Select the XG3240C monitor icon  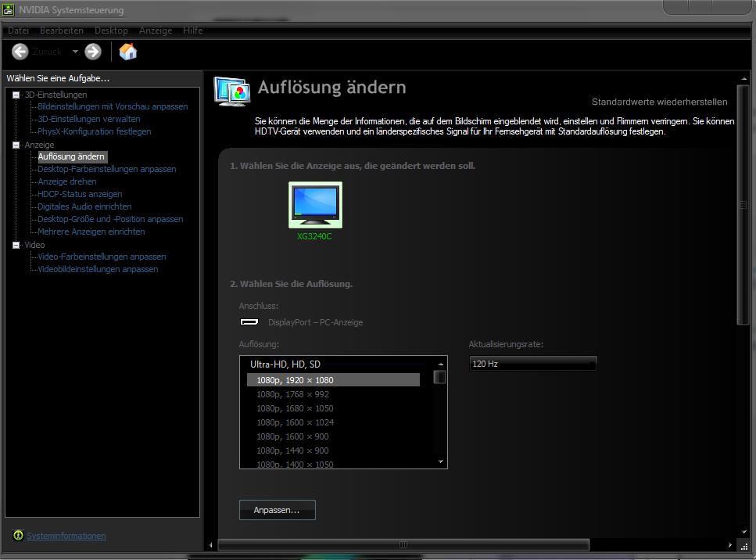[x=315, y=205]
